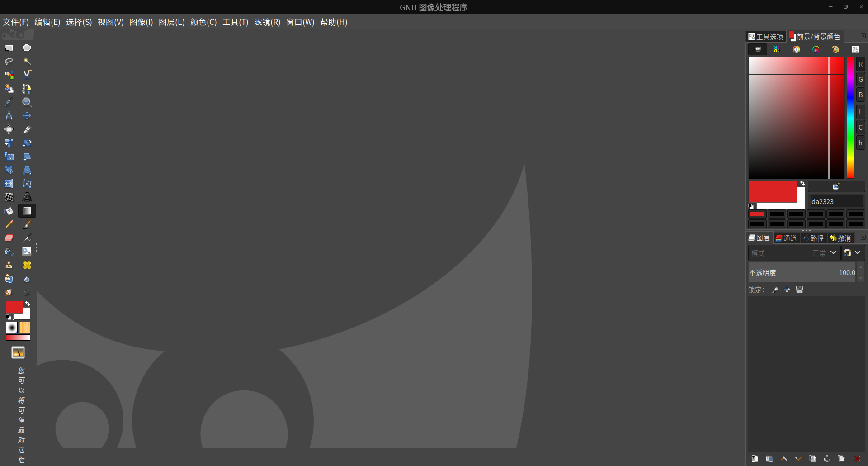Activate the Paths pen tool
868x466 pixels.
coord(27,89)
